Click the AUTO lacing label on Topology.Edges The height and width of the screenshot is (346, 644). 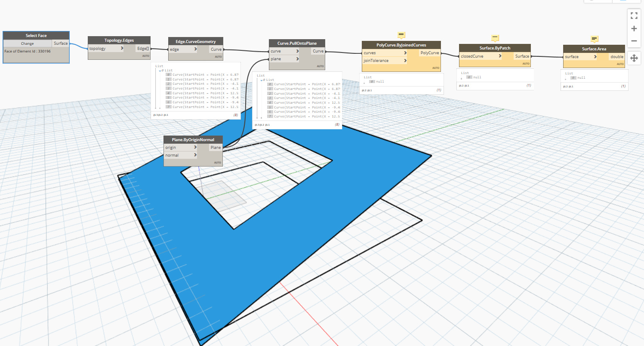(145, 56)
